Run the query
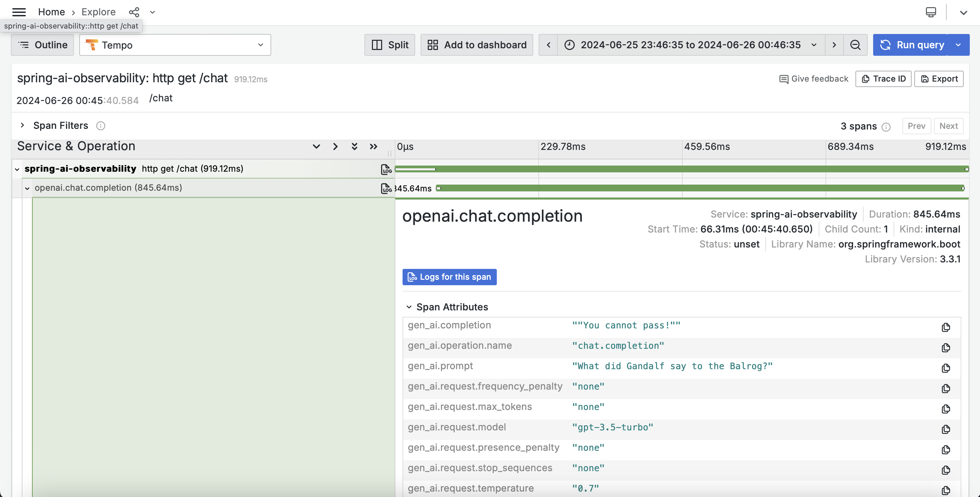 pos(910,45)
